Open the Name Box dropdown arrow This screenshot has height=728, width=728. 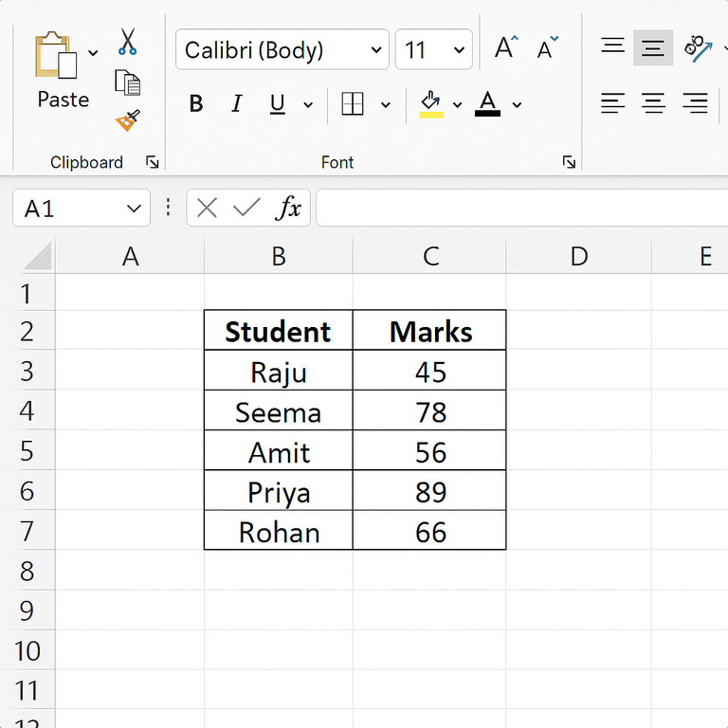click(x=135, y=209)
